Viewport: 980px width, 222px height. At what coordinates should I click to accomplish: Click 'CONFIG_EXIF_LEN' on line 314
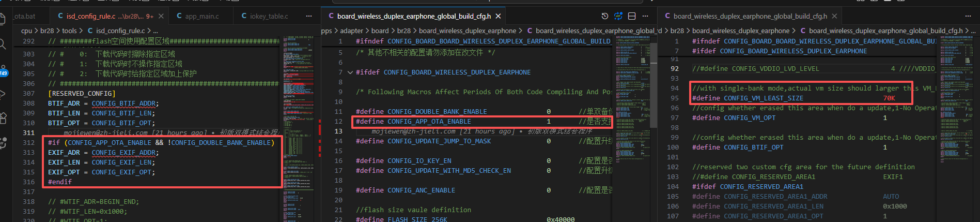122,162
